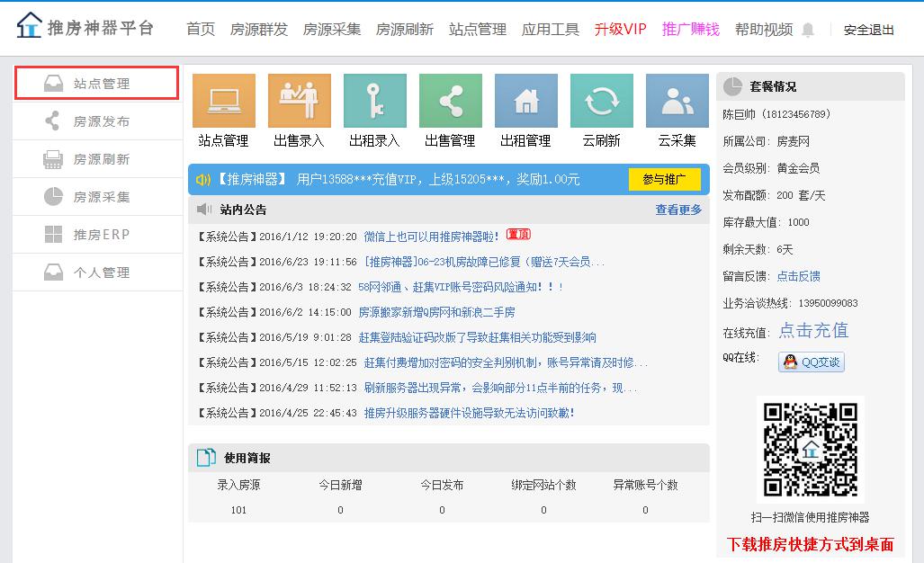Open the notification bell icon
Image resolution: width=924 pixels, height=563 pixels.
[x=808, y=30]
